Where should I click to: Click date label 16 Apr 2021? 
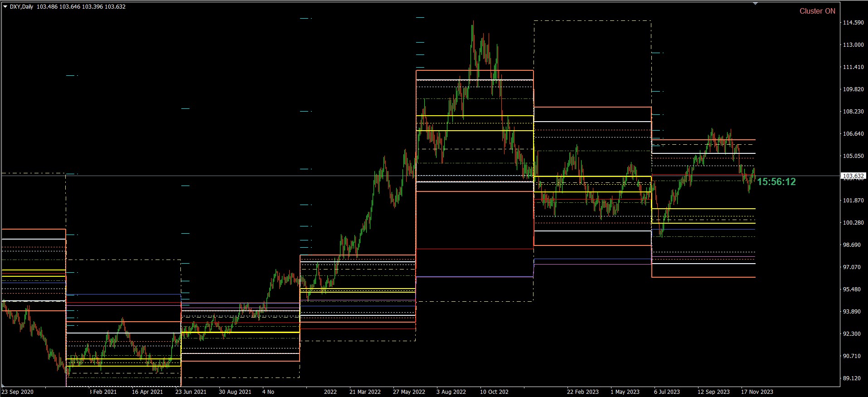pyautogui.click(x=147, y=392)
